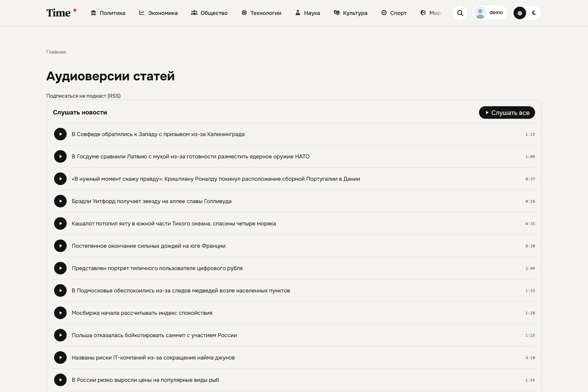This screenshot has width=588, height=392.
Task: Open Криштиану Роналду article title
Action: point(216,179)
